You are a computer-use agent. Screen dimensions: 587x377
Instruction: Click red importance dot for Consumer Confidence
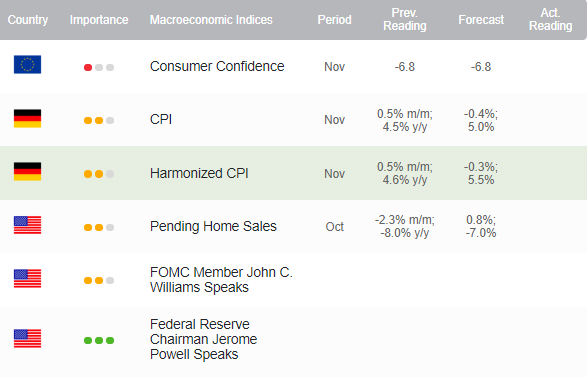[x=88, y=67]
